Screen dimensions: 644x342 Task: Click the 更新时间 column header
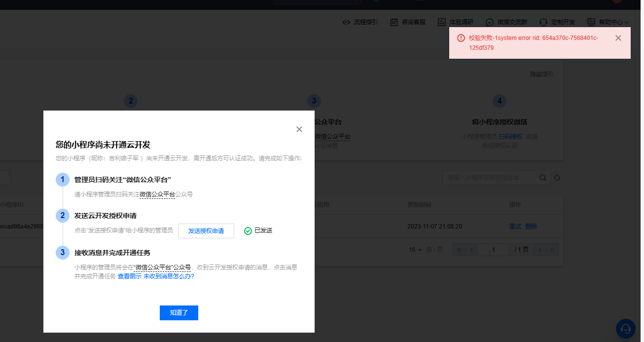coord(419,204)
